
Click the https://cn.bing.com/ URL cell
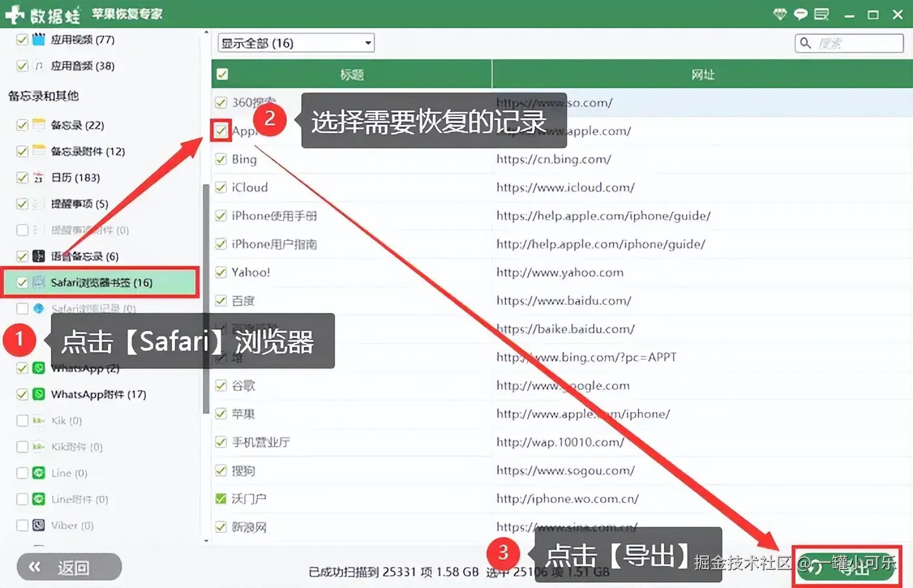554,159
